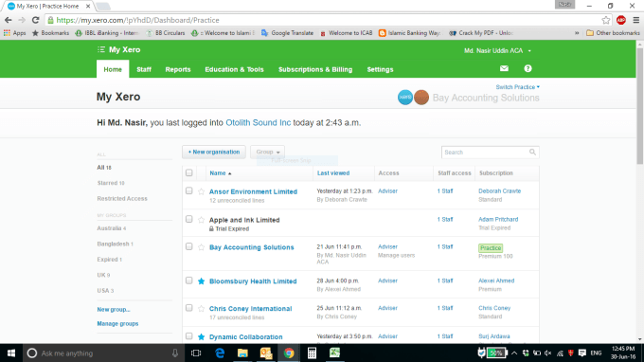644x362 pixels.
Task: Check the Ansor Environment Limited checkbox
Action: tap(188, 191)
